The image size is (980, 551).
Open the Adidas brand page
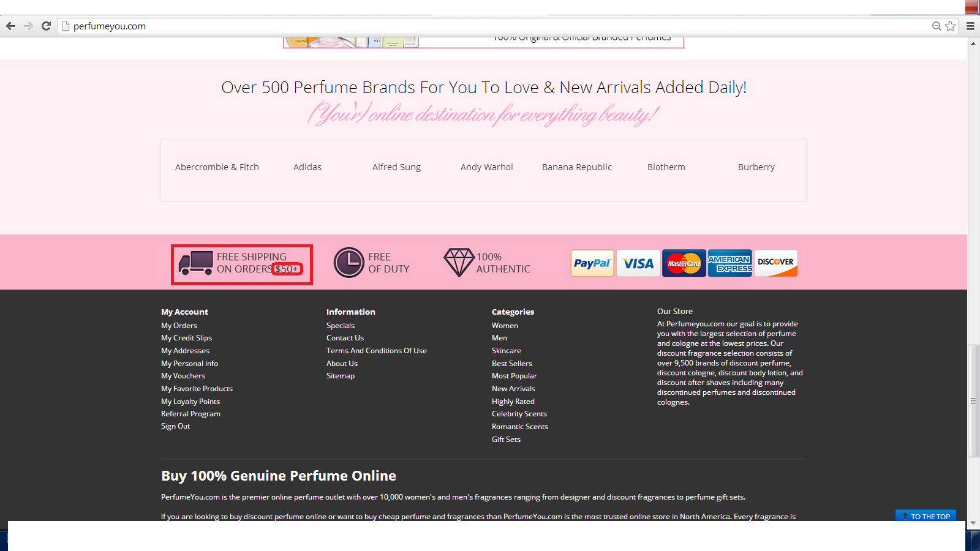click(307, 167)
